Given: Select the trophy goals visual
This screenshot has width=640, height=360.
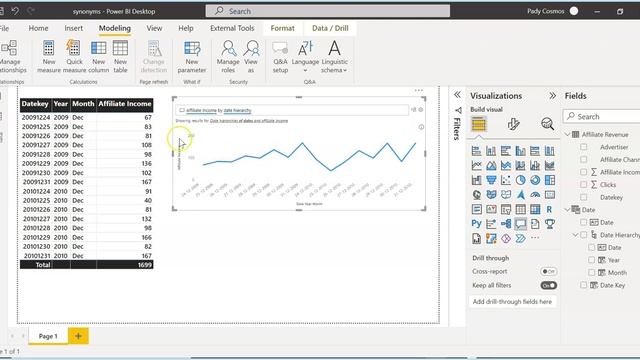Looking at the screenshot, I should point(550,224).
